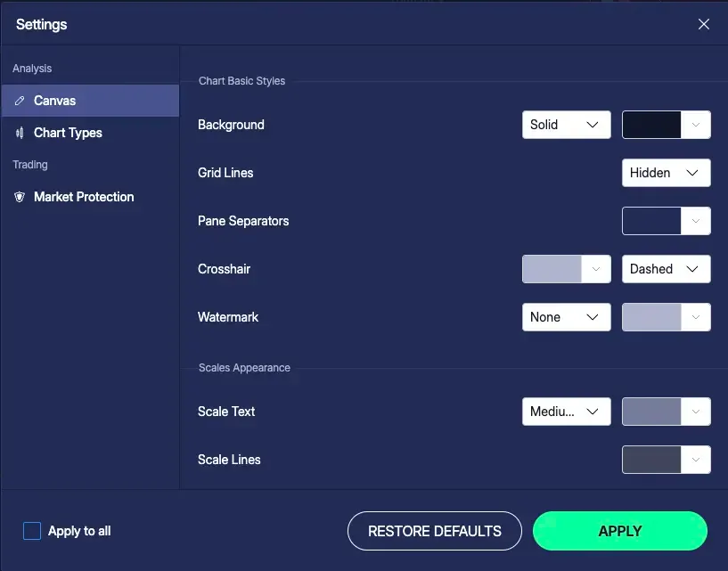Click the Watermark color swatch
This screenshot has width=728, height=571.
pos(651,317)
